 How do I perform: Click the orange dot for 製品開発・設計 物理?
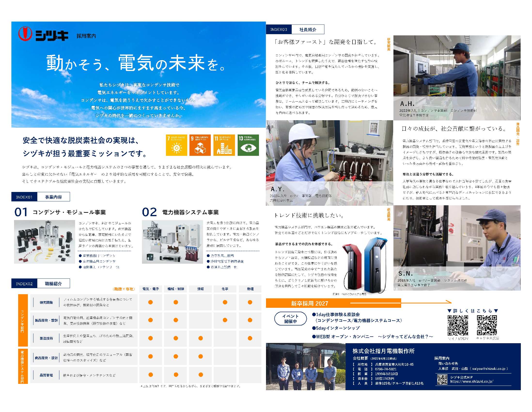pos(250,320)
